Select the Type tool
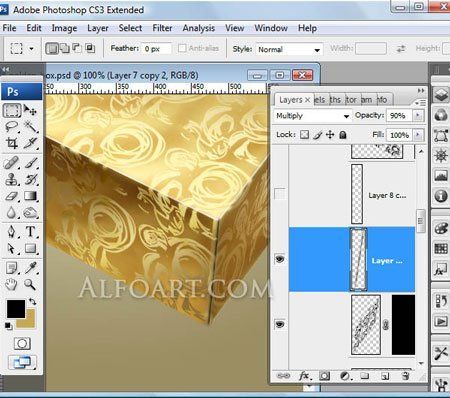This screenshot has height=398, width=450. tap(31, 231)
